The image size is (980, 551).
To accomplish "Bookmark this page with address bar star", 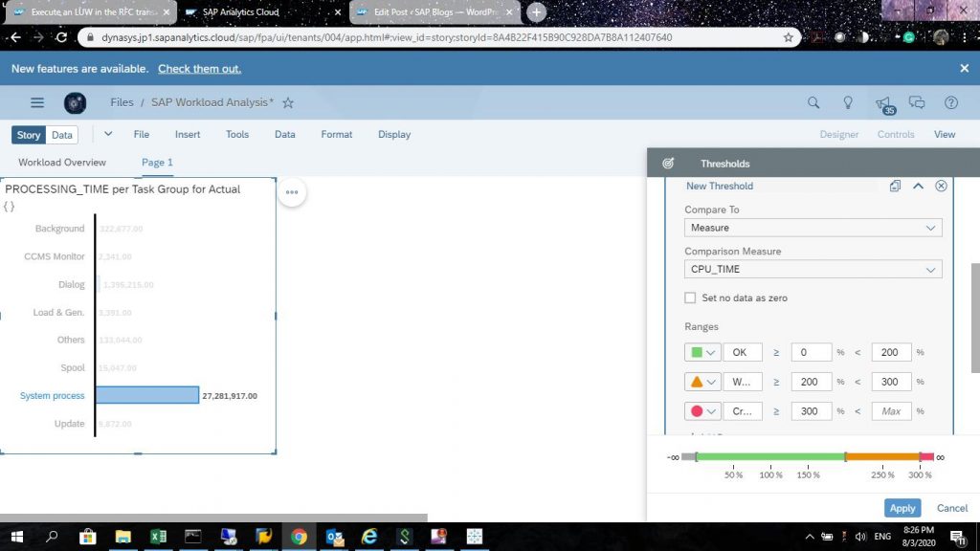I will click(789, 37).
